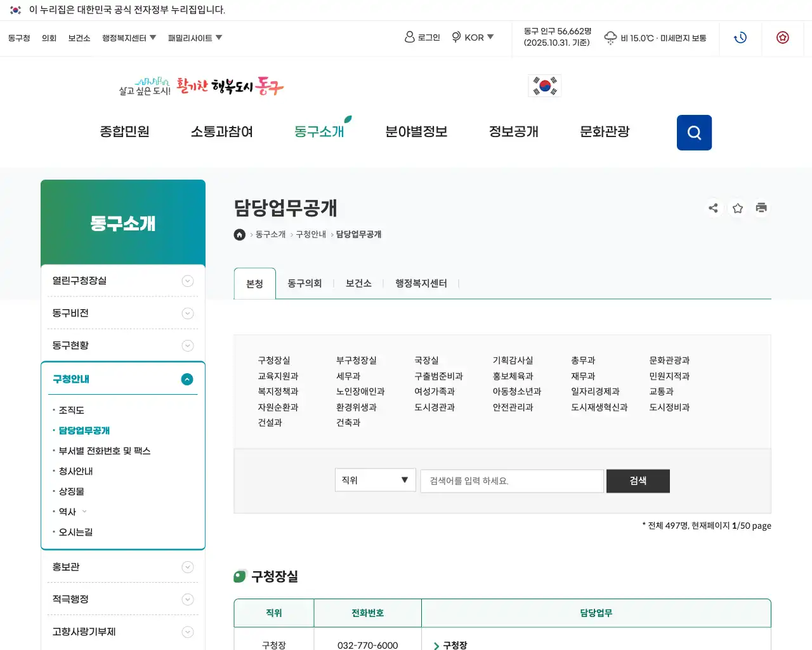Image resolution: width=812 pixels, height=650 pixels.
Task: Select the 세무과 department link
Action: (350, 376)
